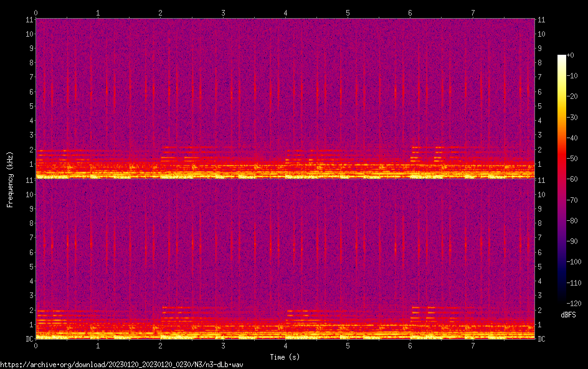
Task: Select lower channel's 8 kHz label on right axis
Action: point(540,223)
